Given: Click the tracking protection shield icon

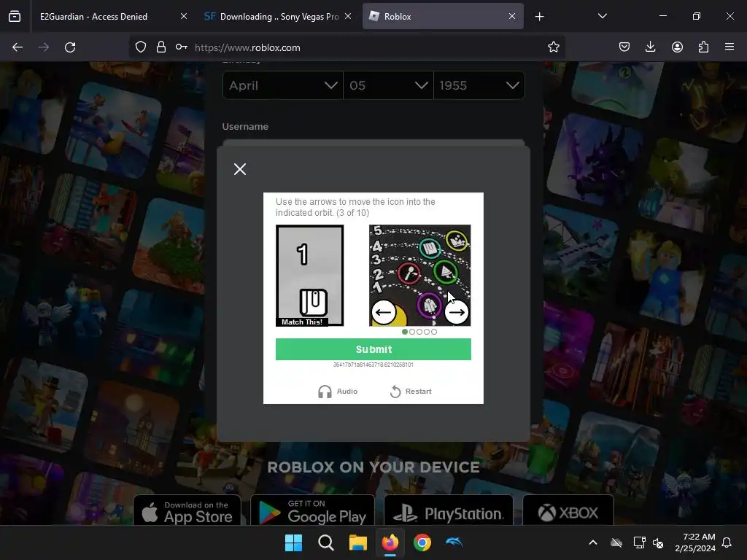Looking at the screenshot, I should point(141,47).
